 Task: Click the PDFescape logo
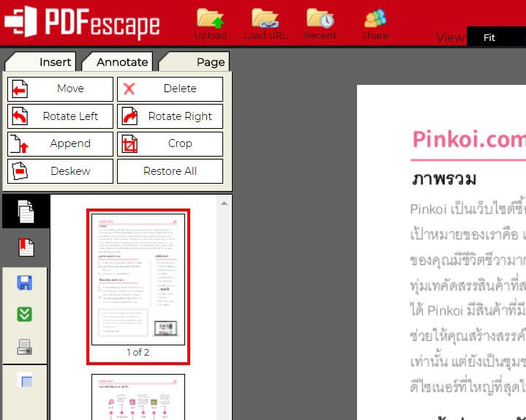click(82, 22)
